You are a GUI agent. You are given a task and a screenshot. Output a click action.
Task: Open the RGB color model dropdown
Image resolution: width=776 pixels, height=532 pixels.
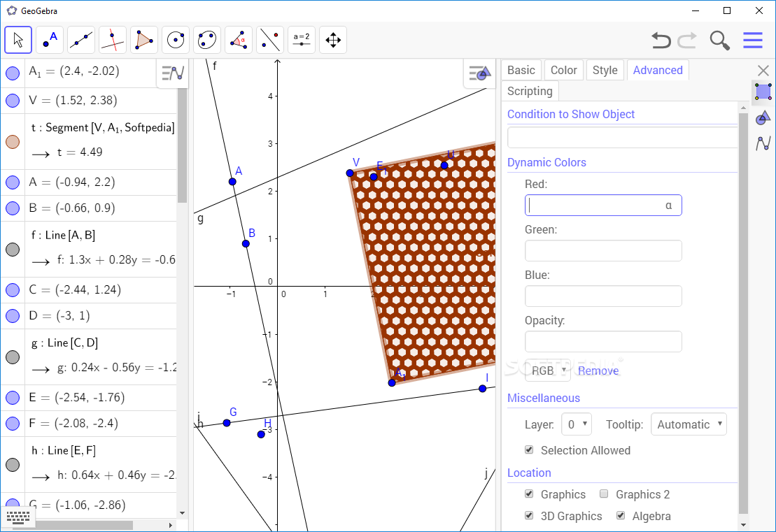pos(548,371)
